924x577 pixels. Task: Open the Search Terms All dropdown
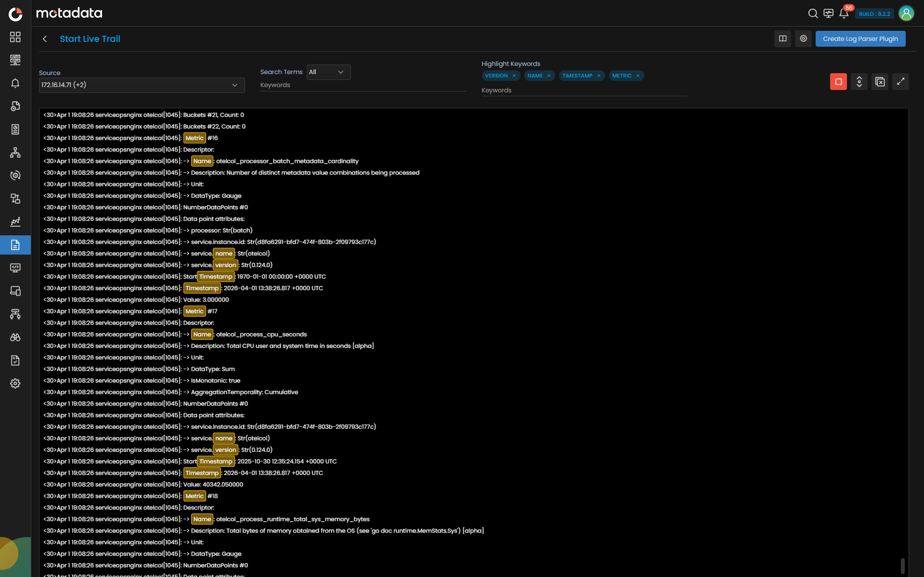click(x=328, y=72)
